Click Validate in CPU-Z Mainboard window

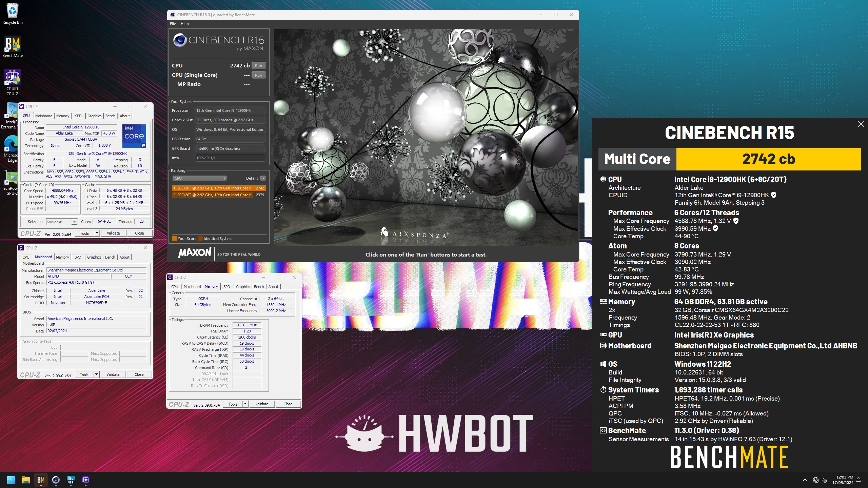(113, 374)
